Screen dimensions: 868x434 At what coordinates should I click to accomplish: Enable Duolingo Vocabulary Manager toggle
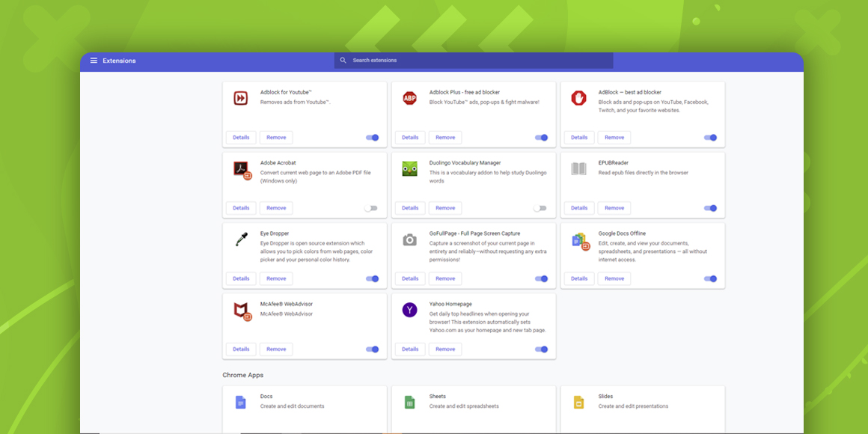click(540, 208)
